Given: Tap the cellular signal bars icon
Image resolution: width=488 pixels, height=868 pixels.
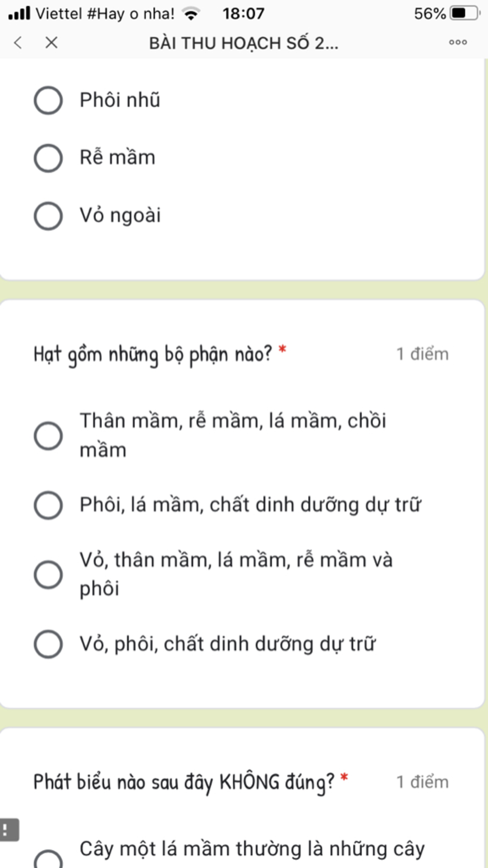Looking at the screenshot, I should [19, 13].
